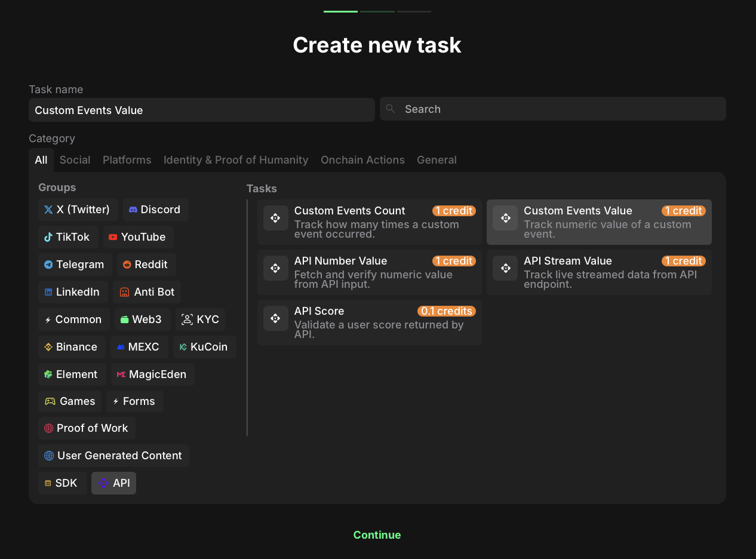Pick the KuCoin group icon
Screen dimensions: 756x559
point(183,347)
